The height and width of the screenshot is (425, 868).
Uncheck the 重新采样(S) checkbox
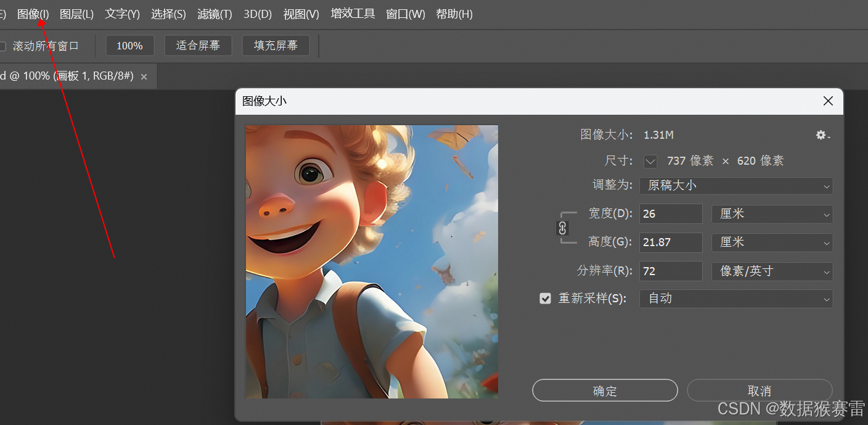click(545, 299)
